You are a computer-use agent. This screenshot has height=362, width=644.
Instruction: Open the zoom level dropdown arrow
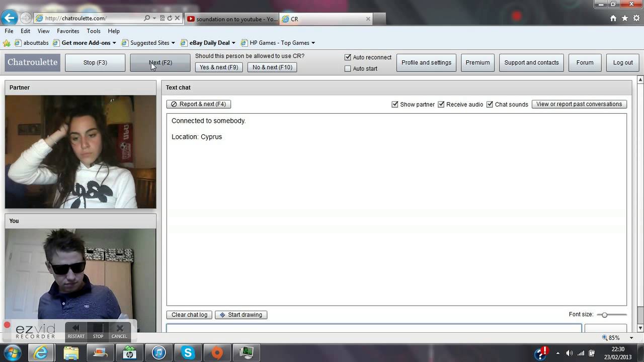pyautogui.click(x=631, y=338)
